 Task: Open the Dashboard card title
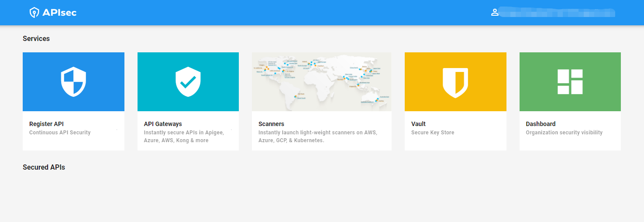tap(541, 124)
